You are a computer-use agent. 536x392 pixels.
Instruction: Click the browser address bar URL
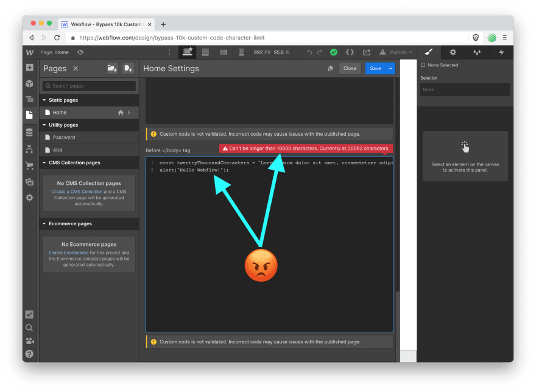(172, 38)
